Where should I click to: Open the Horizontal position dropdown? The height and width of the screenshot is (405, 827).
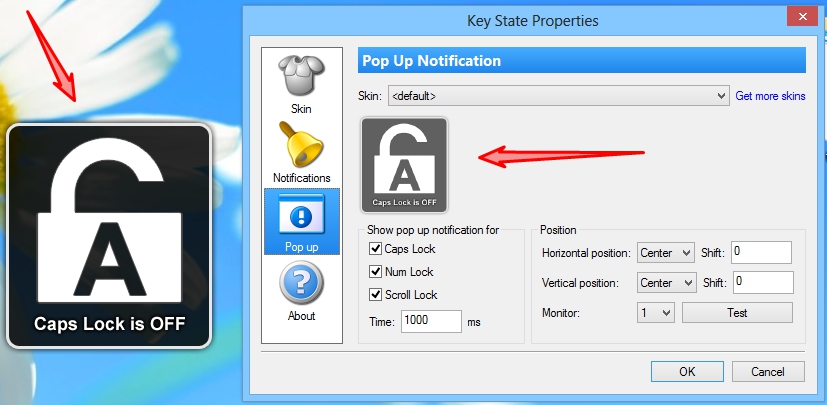click(665, 253)
